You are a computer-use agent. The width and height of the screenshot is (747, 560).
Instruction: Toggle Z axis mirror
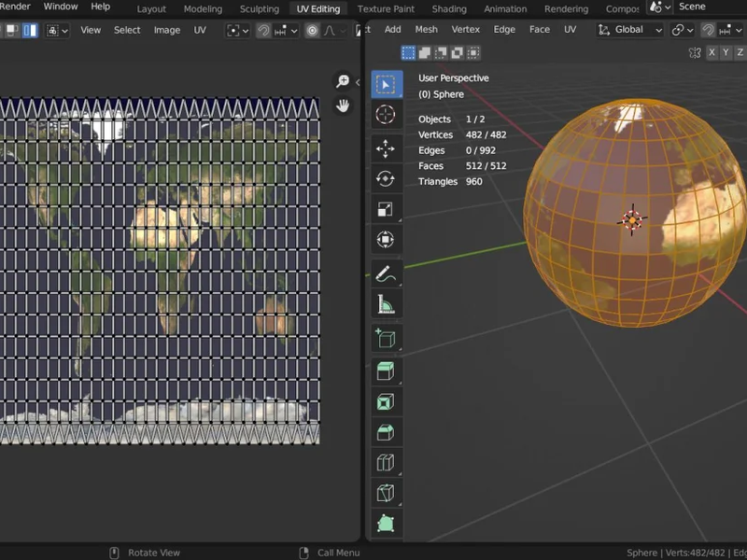tap(740, 52)
